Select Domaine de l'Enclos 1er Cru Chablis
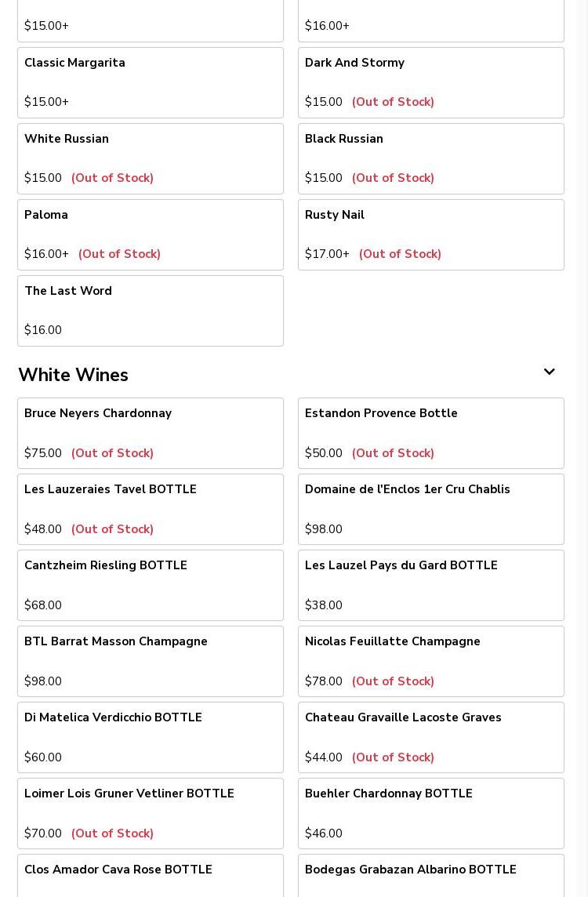The width and height of the screenshot is (588, 897). coord(430,509)
